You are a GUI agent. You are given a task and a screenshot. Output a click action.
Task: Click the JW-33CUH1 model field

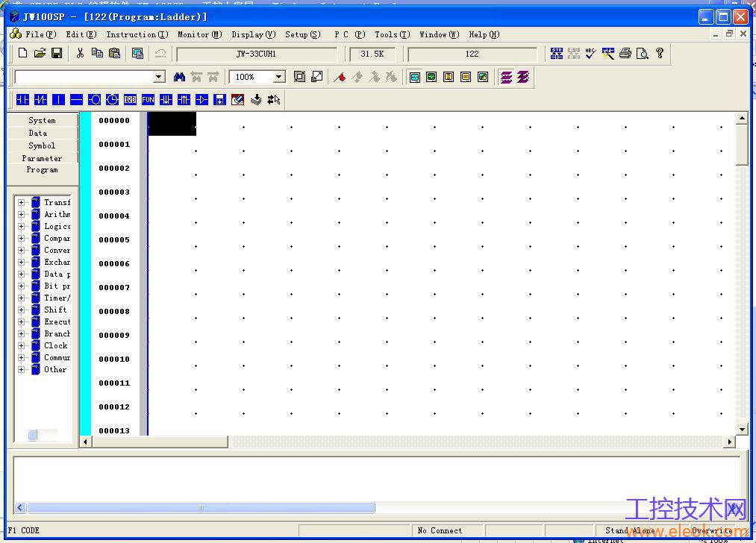[x=257, y=54]
